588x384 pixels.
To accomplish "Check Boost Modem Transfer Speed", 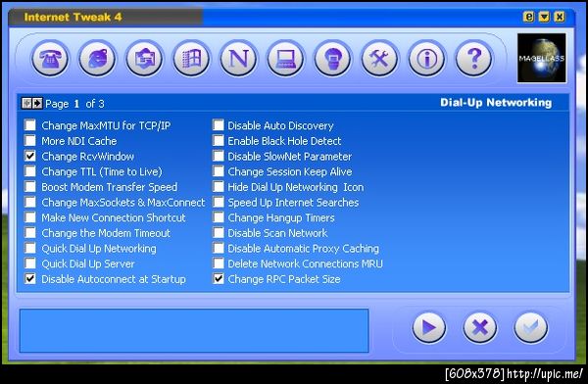I will [30, 186].
